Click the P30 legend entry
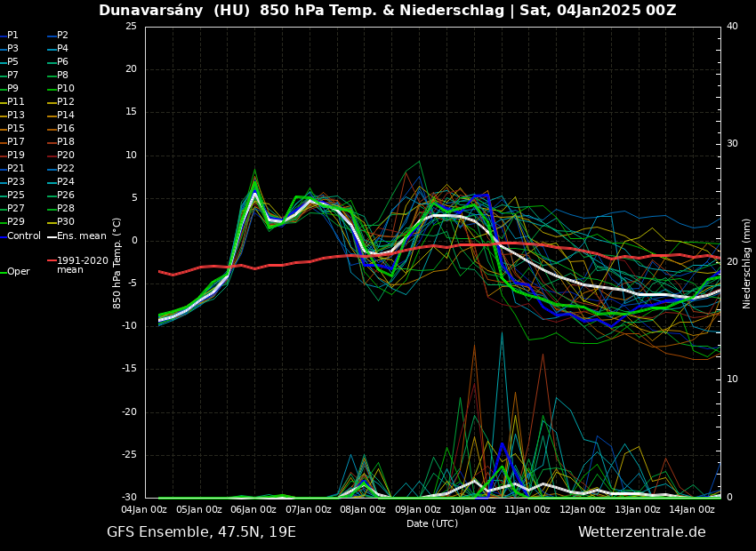The image size is (756, 551). tap(66, 222)
